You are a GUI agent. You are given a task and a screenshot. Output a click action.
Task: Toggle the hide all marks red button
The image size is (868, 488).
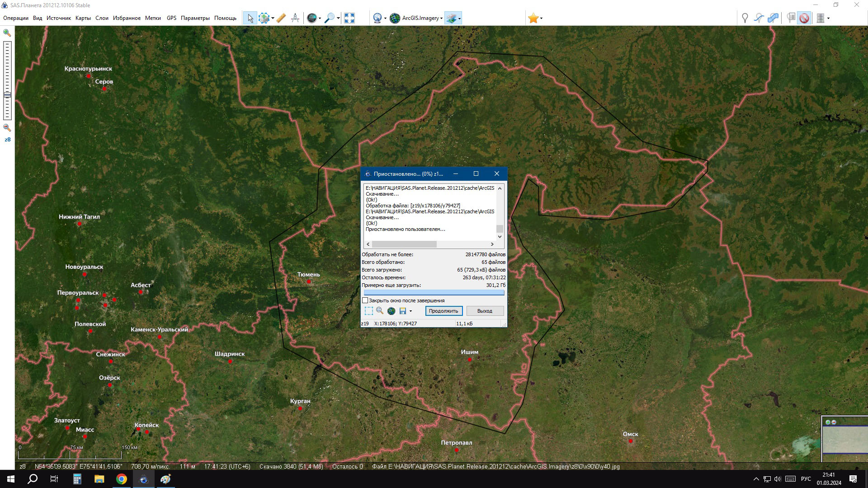click(804, 18)
